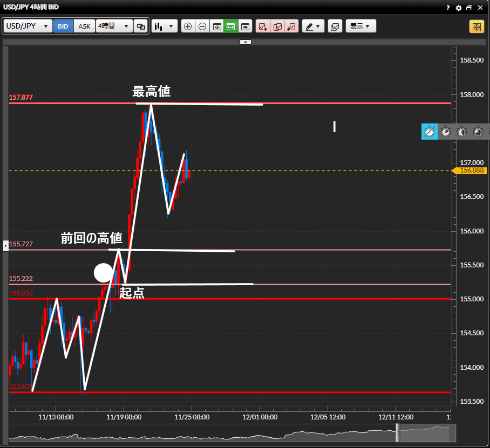Open the 表示 display menu
The width and height of the screenshot is (490, 448).
pyautogui.click(x=360, y=26)
